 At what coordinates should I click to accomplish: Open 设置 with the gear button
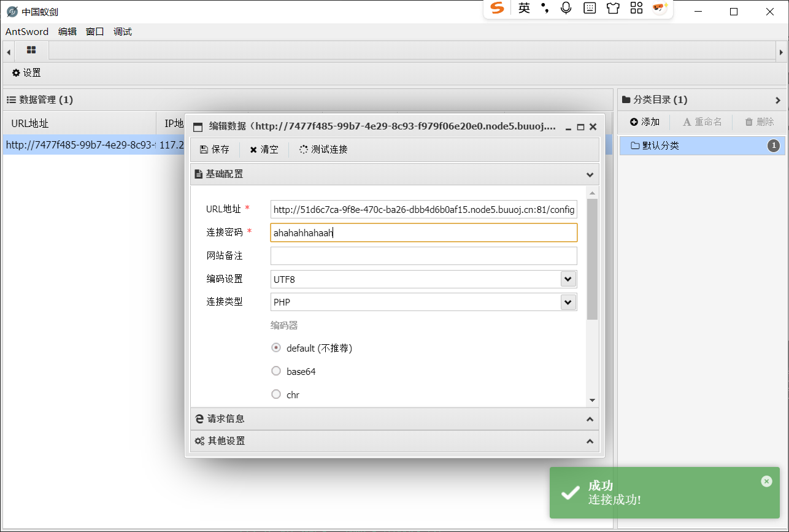click(26, 73)
